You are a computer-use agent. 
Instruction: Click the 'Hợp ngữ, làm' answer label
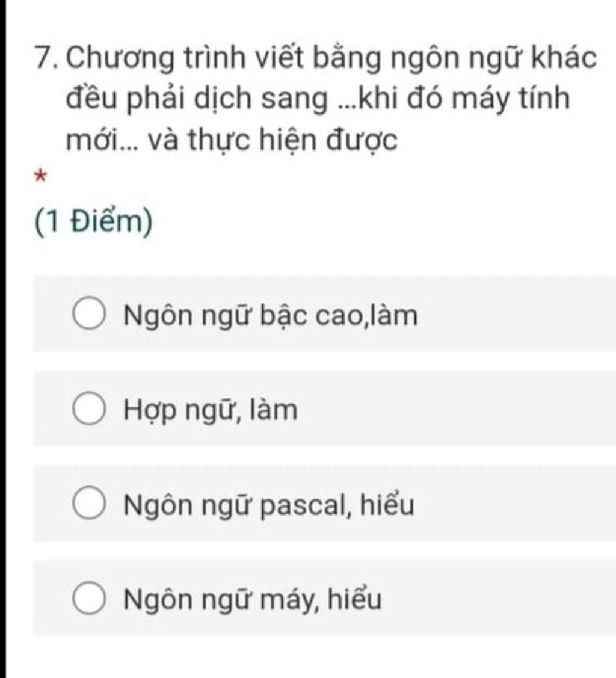[x=211, y=410]
